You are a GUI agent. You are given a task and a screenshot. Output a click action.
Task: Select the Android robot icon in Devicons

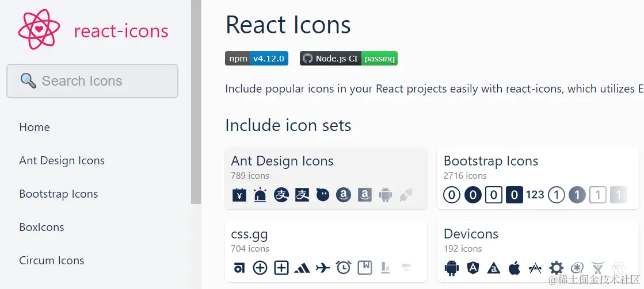tap(451, 268)
